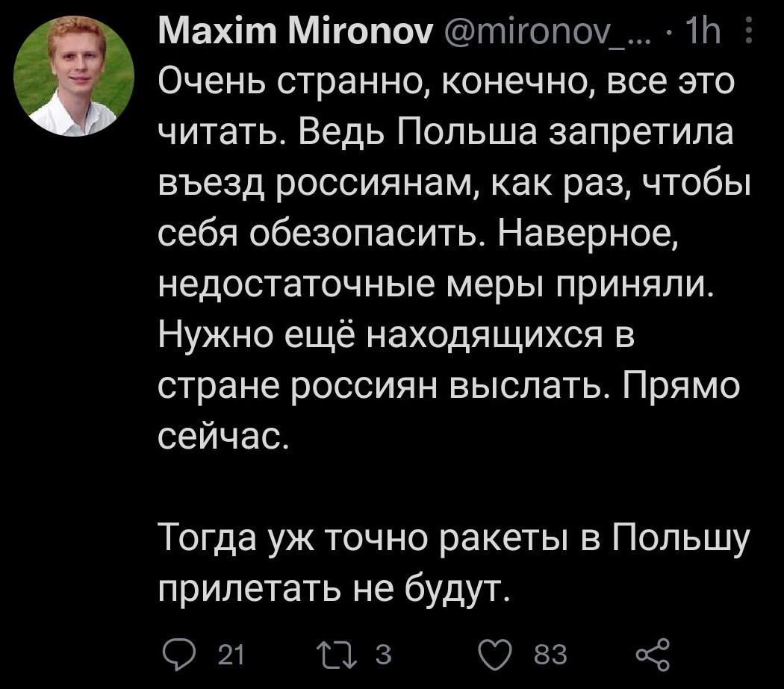Click the like count 83

pos(551,656)
